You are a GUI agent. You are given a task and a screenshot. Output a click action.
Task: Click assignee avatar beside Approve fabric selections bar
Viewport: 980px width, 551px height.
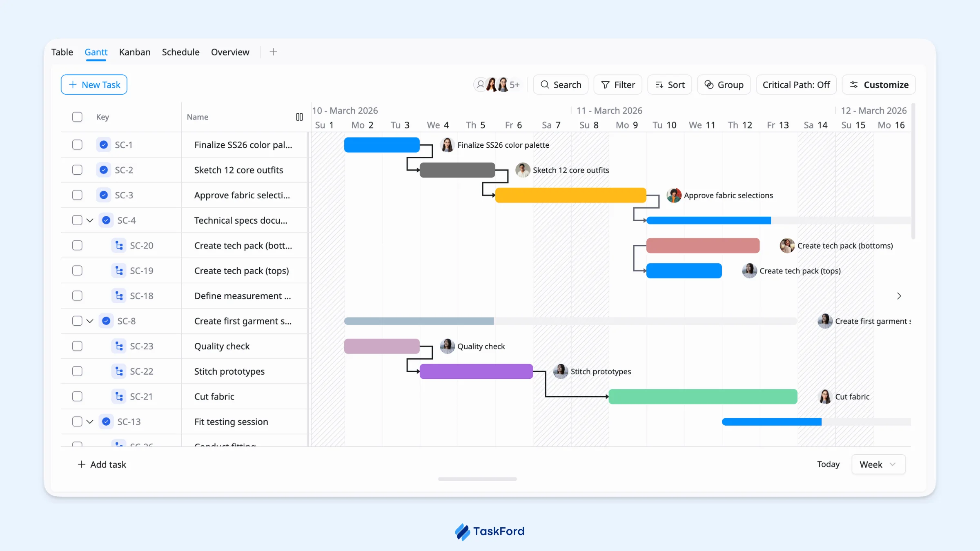[x=674, y=195]
